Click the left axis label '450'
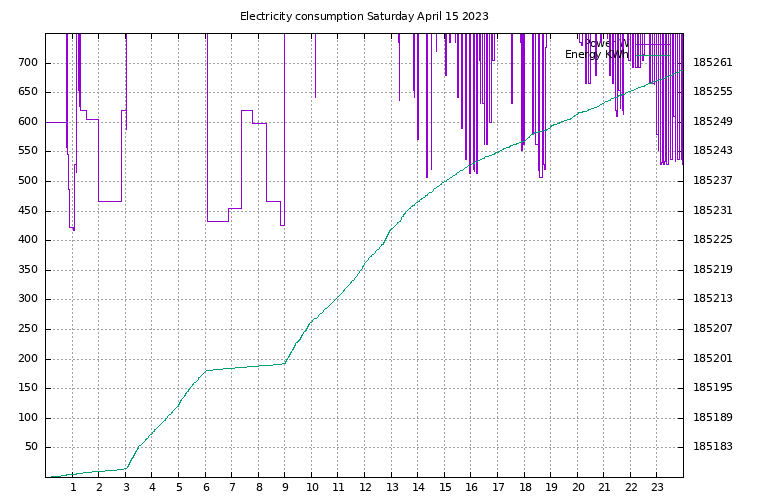This screenshot has height=500, width=768. pos(28,210)
